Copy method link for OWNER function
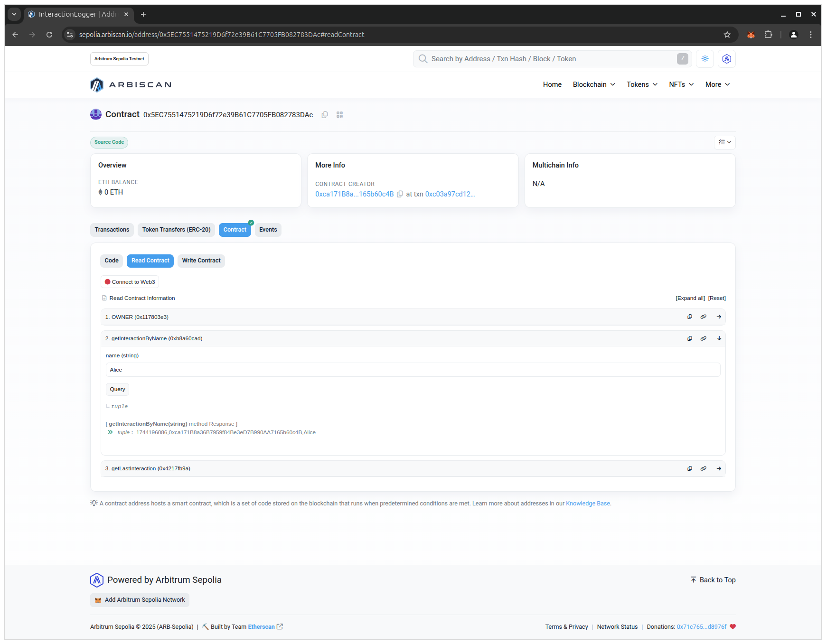 click(x=689, y=317)
